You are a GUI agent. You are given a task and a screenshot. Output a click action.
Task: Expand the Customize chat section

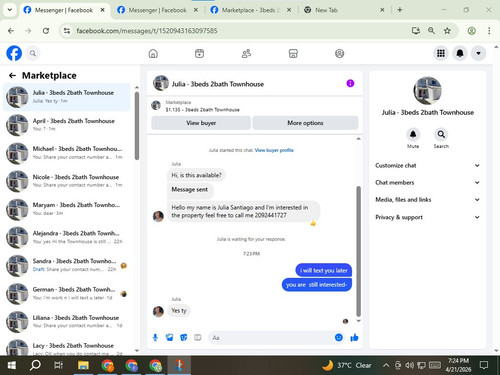tap(427, 165)
